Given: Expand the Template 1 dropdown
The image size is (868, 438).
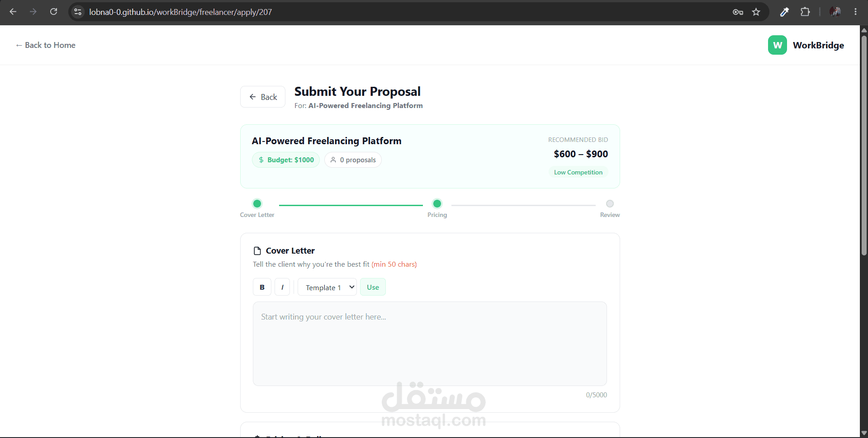Looking at the screenshot, I should tap(327, 287).
